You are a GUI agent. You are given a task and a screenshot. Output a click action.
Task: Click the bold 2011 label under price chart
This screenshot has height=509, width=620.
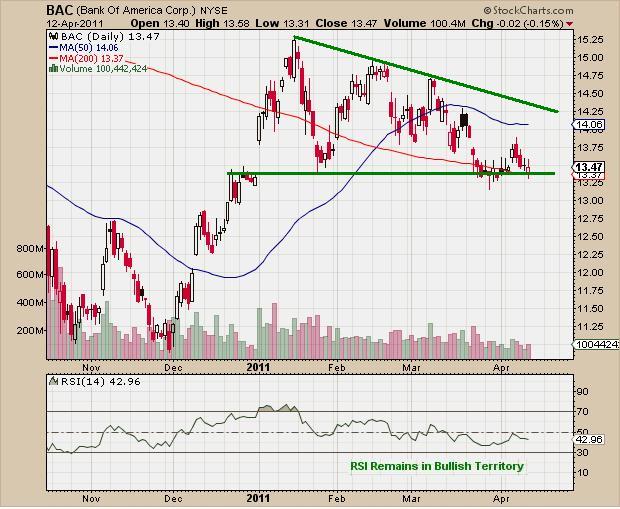258,367
